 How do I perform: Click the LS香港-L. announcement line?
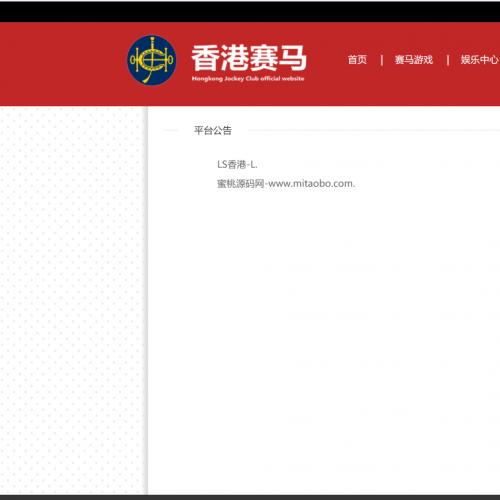tap(237, 164)
